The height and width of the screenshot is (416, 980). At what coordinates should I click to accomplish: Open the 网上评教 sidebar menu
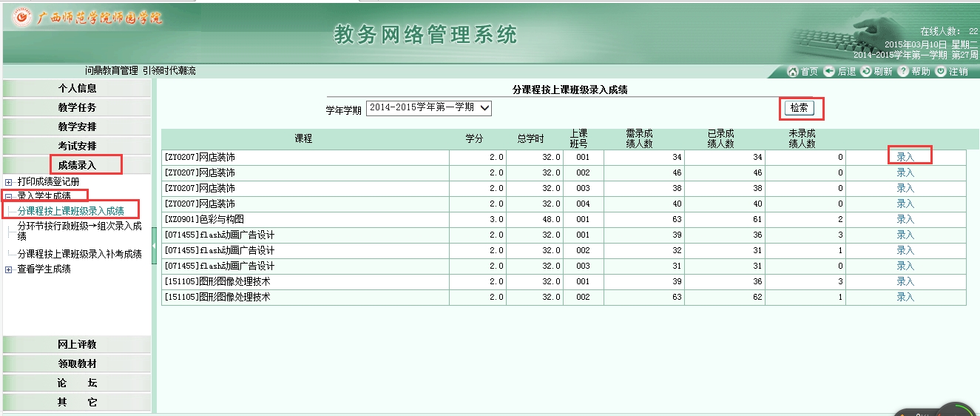point(77,344)
